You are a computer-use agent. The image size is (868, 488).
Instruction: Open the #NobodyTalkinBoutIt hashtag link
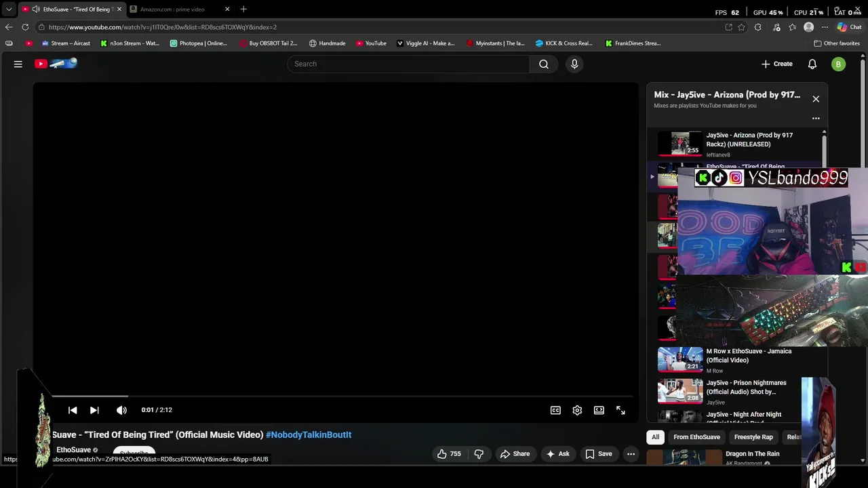(x=309, y=434)
